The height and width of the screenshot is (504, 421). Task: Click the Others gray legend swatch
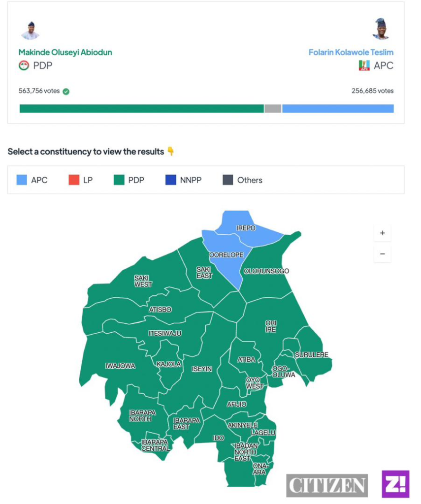coord(227,180)
